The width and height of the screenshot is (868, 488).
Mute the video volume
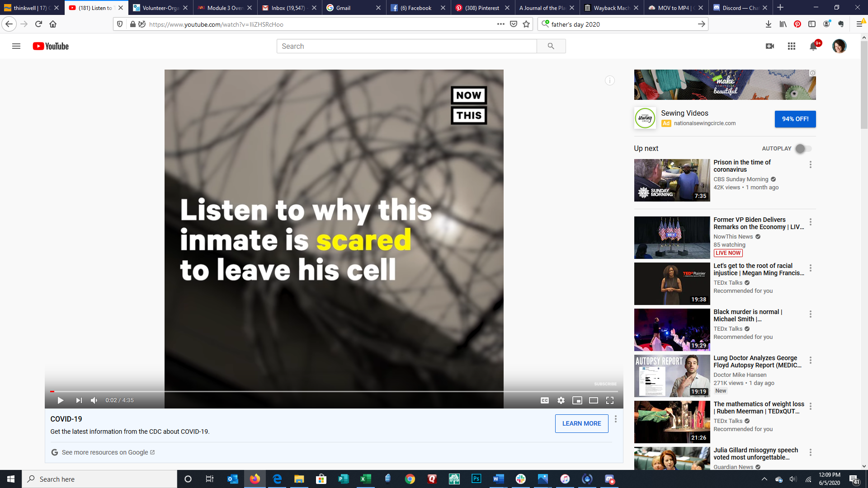(94, 400)
